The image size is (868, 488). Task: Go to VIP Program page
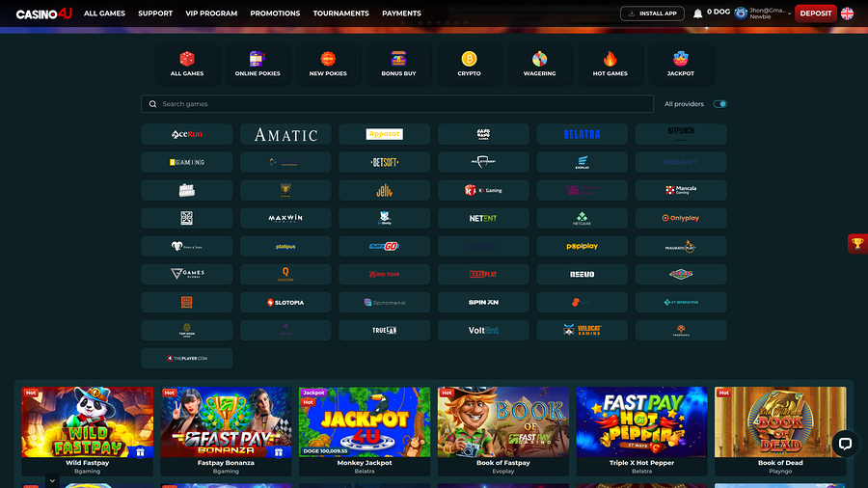point(211,14)
